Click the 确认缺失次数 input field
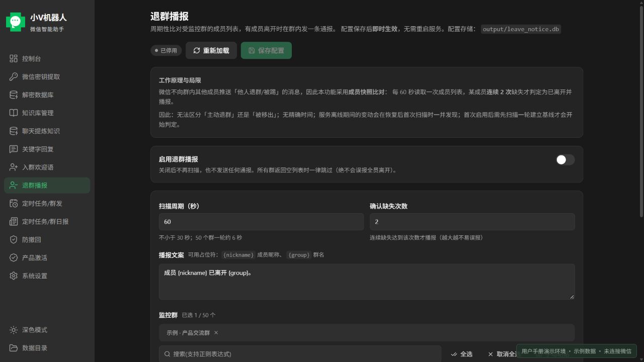Viewport: 644px width, 362px height. (472, 222)
